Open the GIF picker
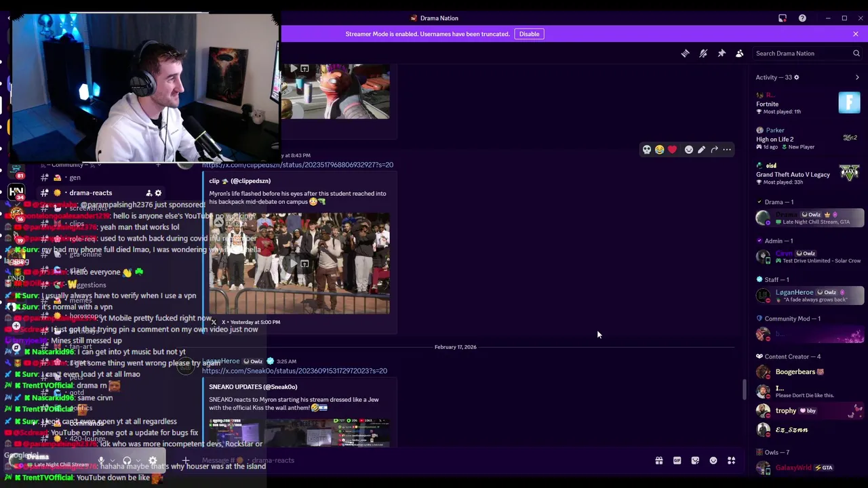868x488 pixels. [x=677, y=461]
